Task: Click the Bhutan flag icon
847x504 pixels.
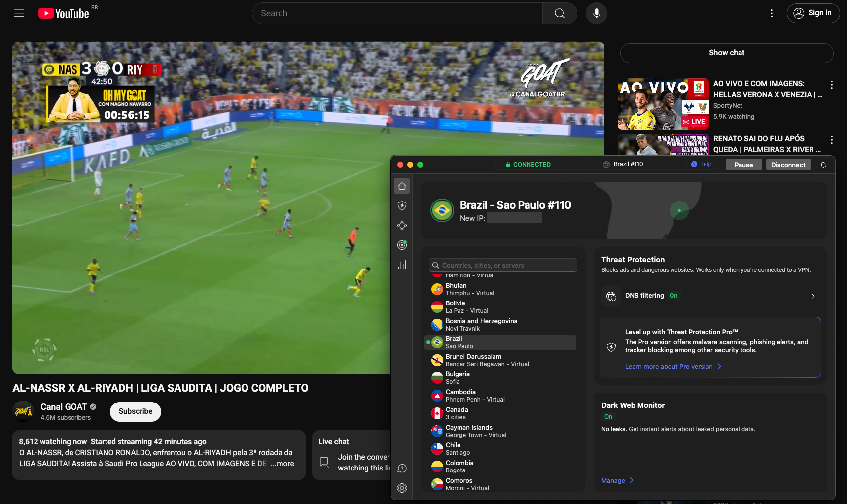Action: [x=437, y=289]
